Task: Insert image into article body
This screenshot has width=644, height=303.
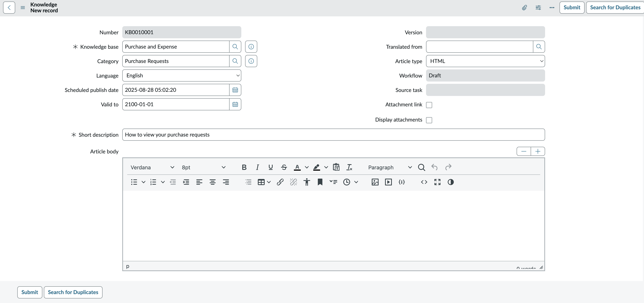Action: click(375, 182)
